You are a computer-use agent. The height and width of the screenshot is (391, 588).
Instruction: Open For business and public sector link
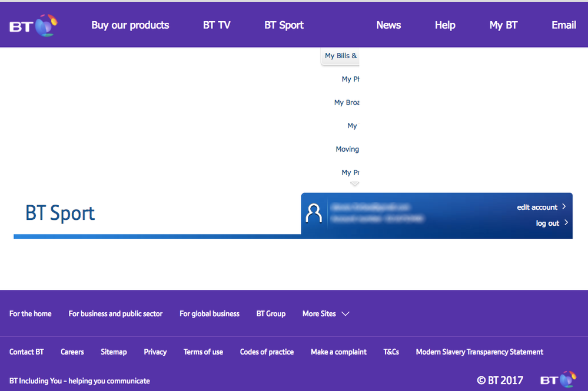tap(115, 314)
